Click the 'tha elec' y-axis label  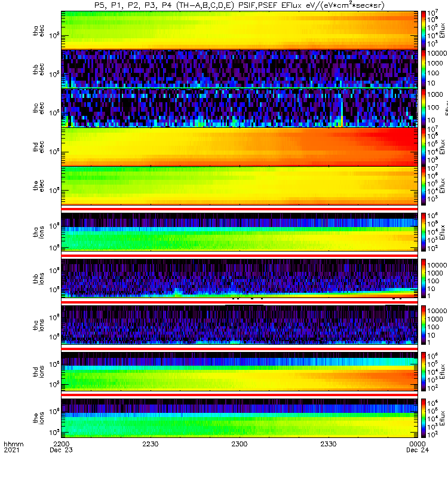click(x=38, y=31)
